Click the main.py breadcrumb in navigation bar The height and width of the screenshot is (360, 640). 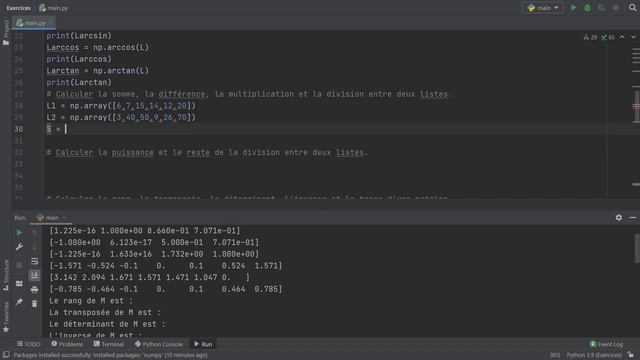point(53,8)
